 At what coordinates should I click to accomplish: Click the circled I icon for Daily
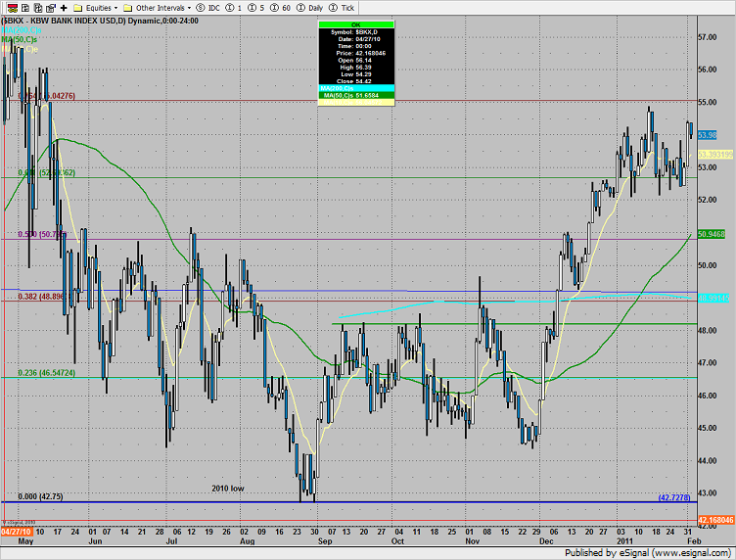[x=300, y=8]
